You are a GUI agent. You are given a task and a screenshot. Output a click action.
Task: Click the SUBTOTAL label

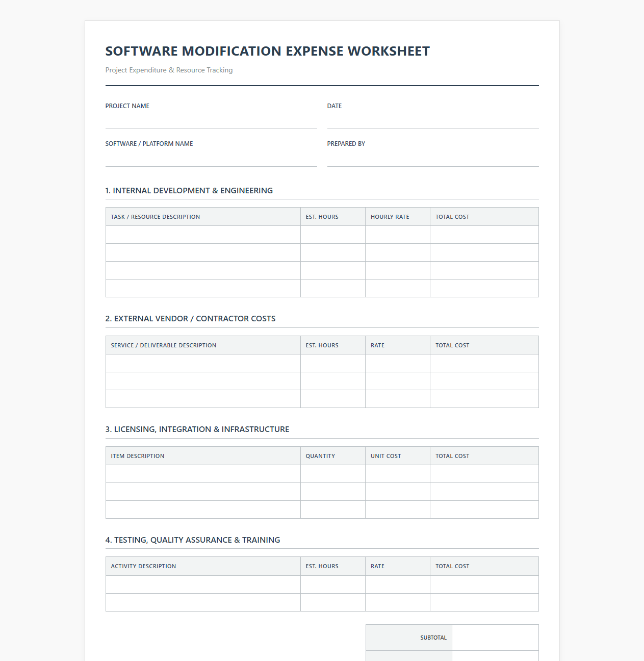pyautogui.click(x=433, y=638)
